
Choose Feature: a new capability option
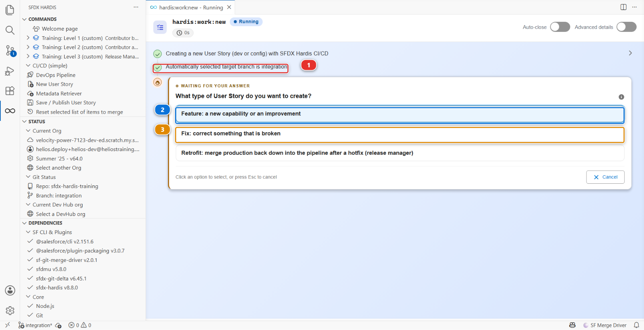400,114
